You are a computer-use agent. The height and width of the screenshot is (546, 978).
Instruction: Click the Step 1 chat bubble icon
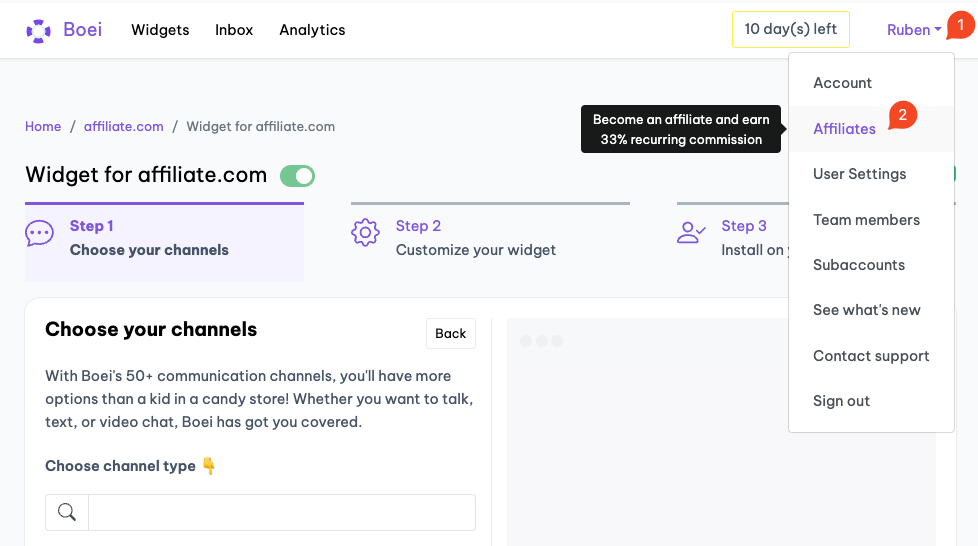[39, 234]
